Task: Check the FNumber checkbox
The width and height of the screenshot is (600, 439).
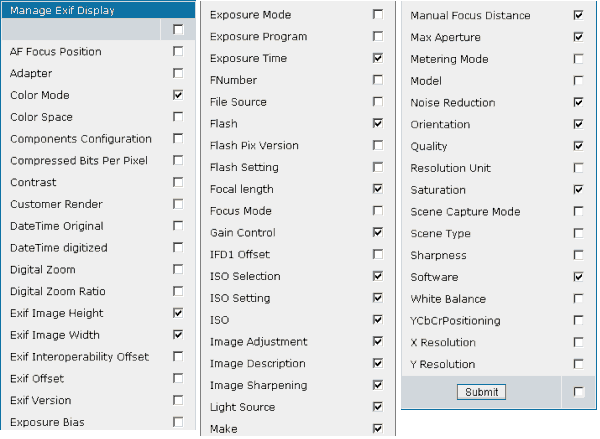Action: [x=378, y=80]
